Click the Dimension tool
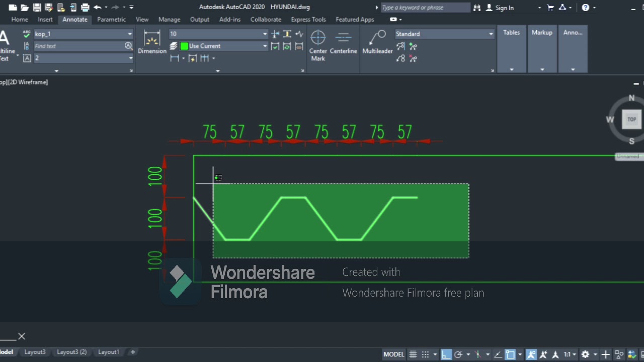The height and width of the screenshot is (362, 644). 152,42
